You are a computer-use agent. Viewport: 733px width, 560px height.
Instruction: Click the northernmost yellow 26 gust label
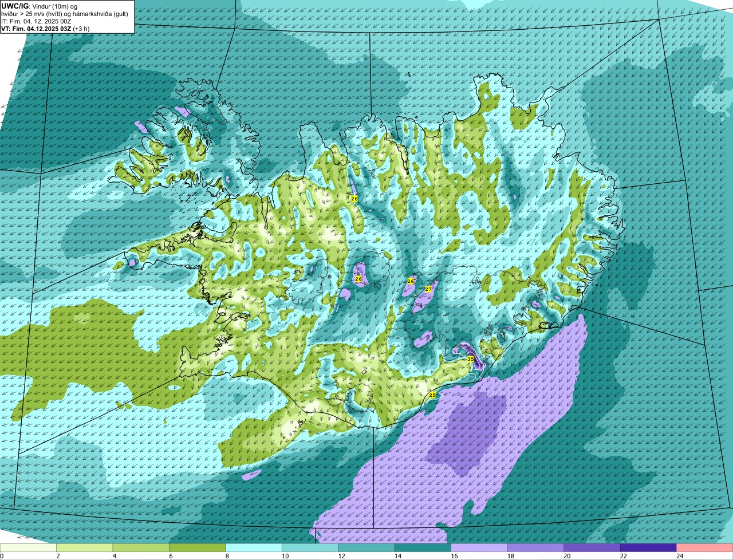click(x=354, y=199)
